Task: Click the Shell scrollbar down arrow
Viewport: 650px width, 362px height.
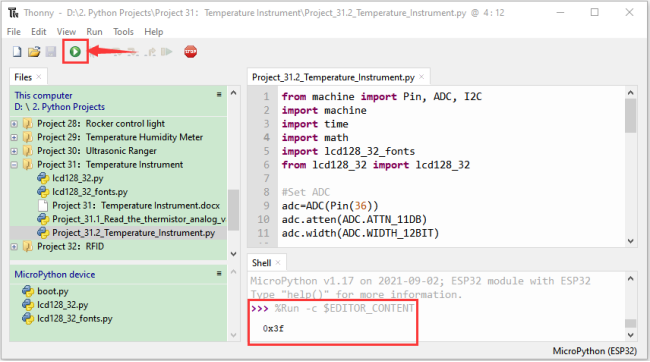Action: pos(631,335)
